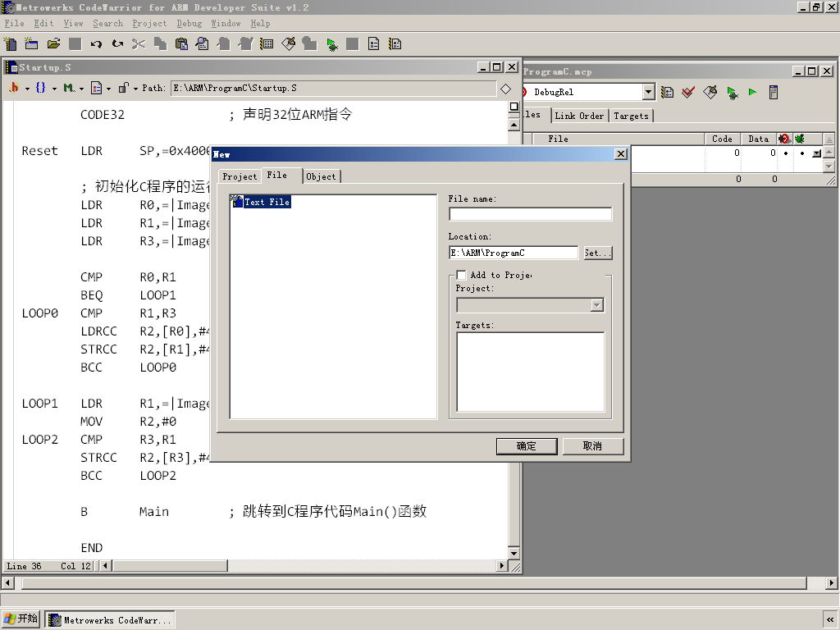
Task: Click the Make icon in ProgramC.mcp window
Action: [x=710, y=92]
